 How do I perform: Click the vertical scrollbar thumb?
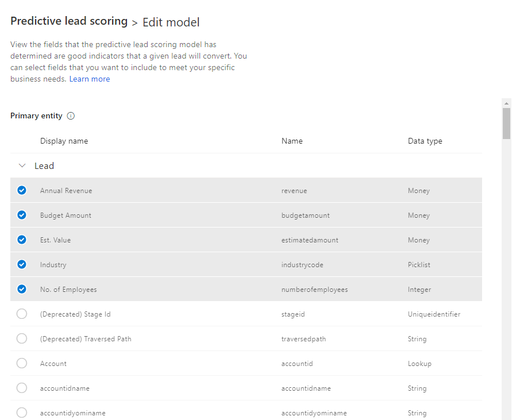point(506,124)
